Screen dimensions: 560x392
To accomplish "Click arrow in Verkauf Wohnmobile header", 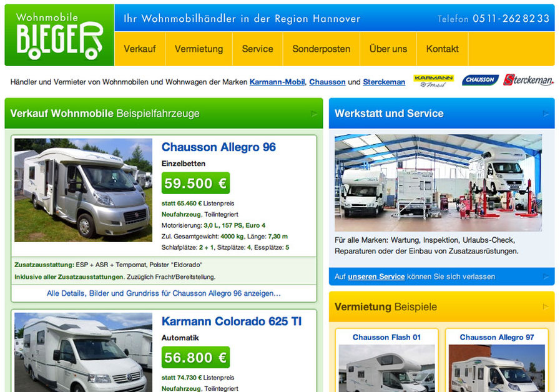I will click(x=314, y=114).
